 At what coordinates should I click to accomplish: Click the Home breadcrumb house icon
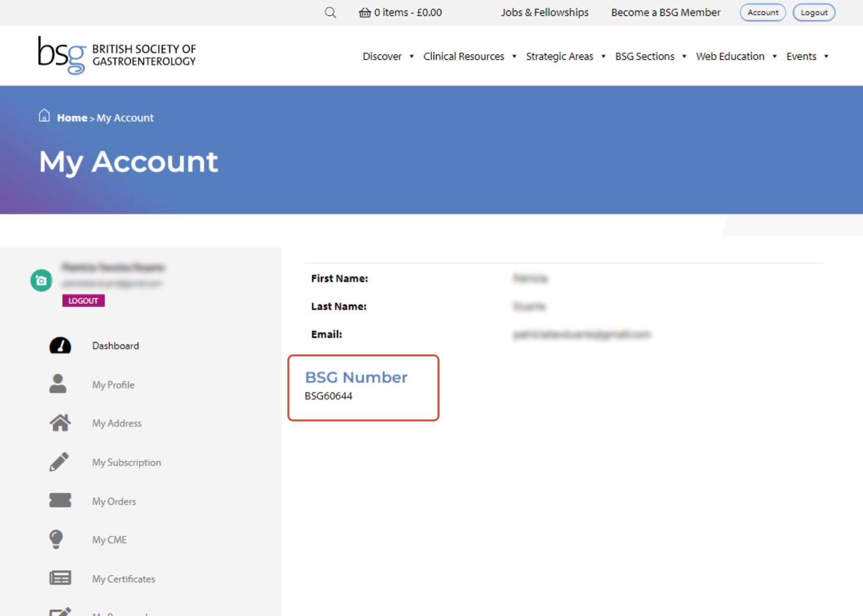[44, 115]
